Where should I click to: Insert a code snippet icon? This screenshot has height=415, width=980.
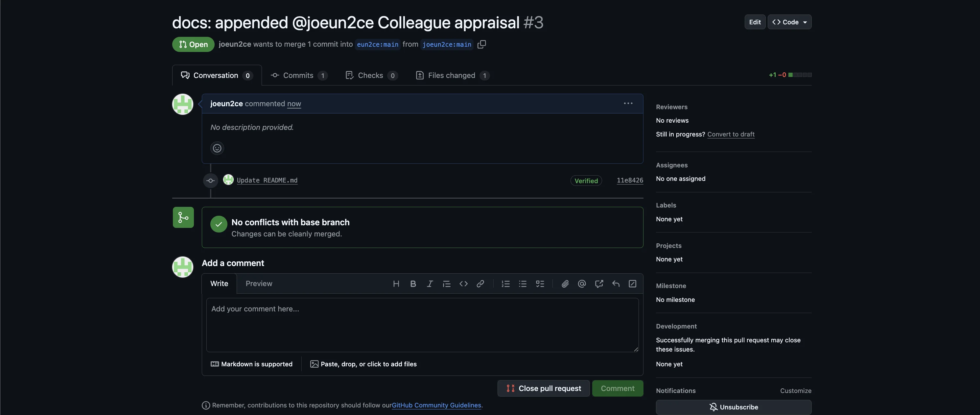click(x=463, y=284)
